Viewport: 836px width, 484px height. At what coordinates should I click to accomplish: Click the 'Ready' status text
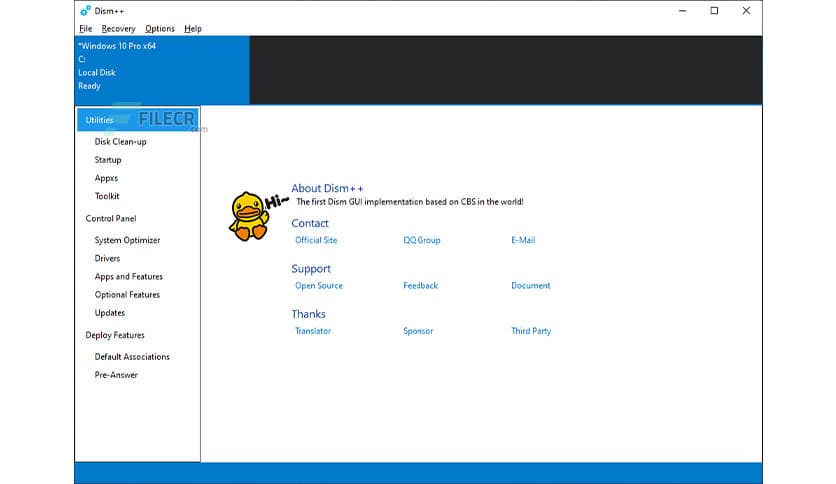coord(89,86)
